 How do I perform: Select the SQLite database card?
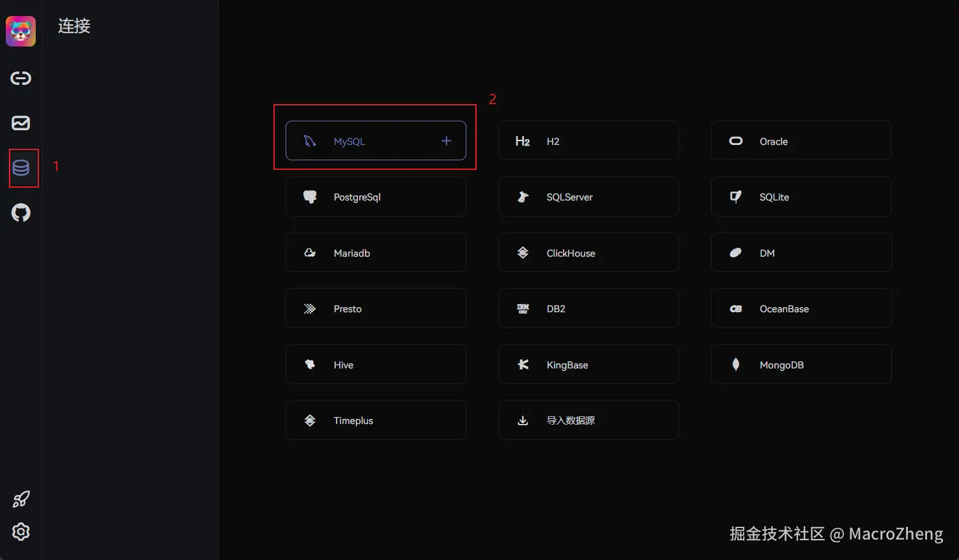tap(801, 197)
